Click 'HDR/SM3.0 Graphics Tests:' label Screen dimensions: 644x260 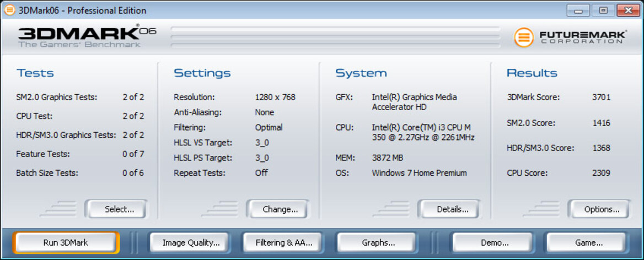point(66,135)
